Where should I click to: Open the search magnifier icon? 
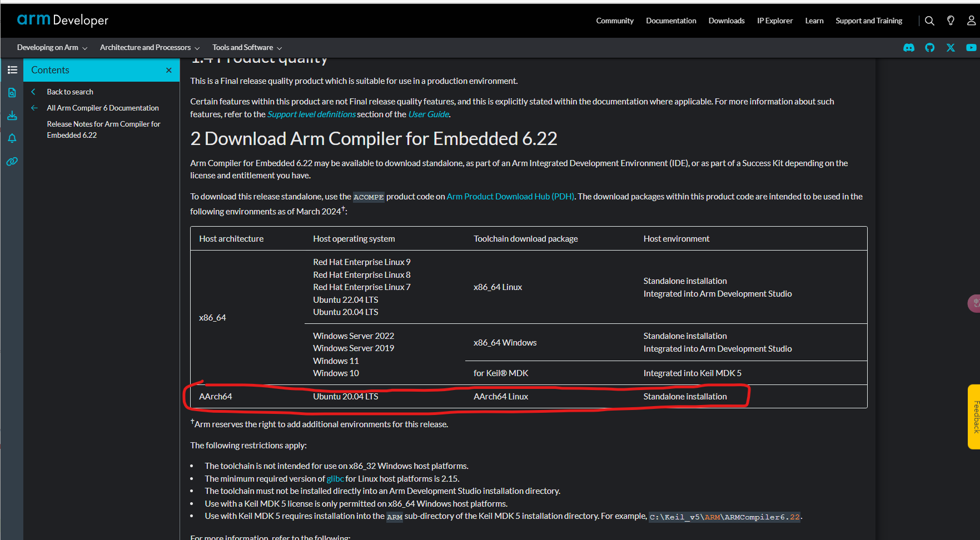[x=929, y=21]
